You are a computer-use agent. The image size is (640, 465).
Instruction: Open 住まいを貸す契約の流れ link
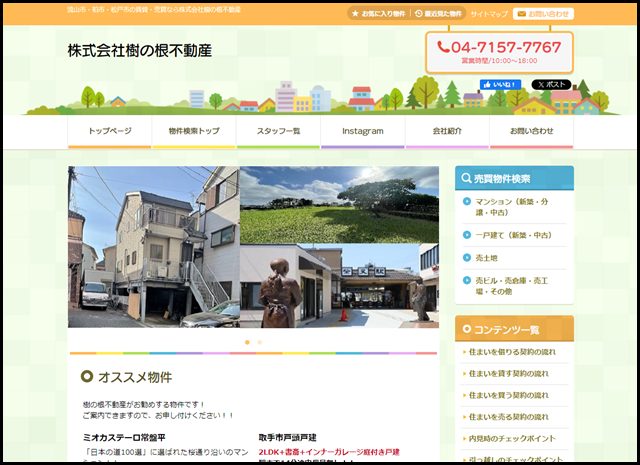(509, 374)
